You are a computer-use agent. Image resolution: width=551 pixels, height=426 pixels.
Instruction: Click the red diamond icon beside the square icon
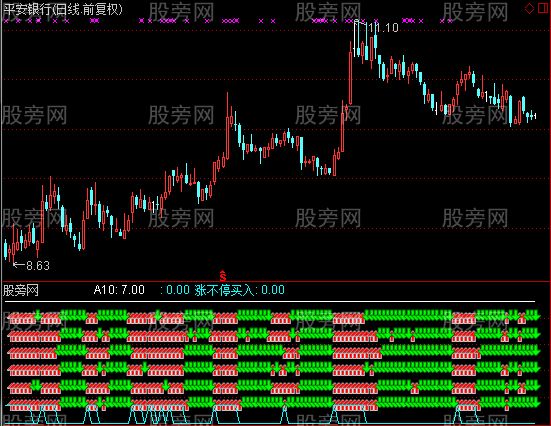tap(529, 8)
